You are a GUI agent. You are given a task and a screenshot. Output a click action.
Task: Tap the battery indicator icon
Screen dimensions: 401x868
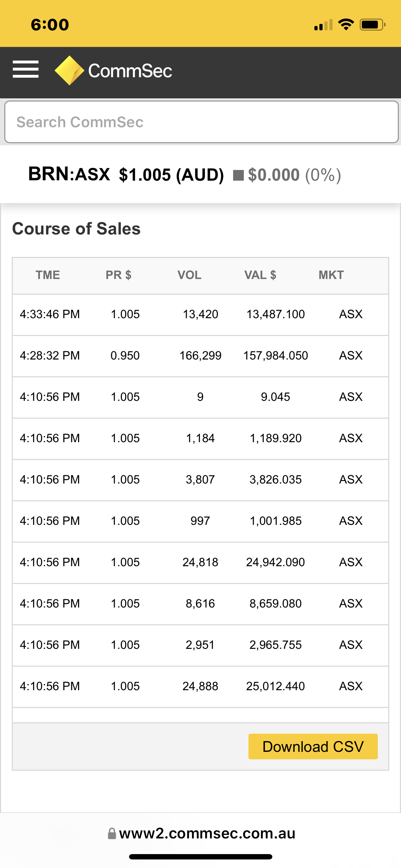(x=372, y=25)
